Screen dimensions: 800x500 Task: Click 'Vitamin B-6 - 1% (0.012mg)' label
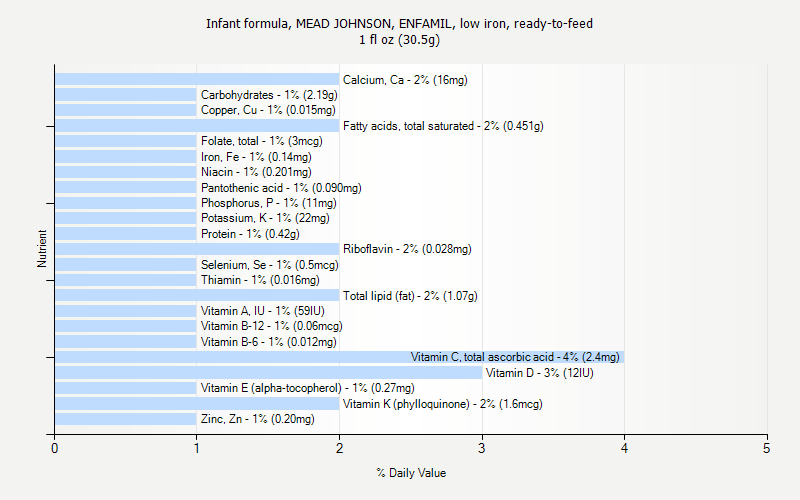coord(268,342)
